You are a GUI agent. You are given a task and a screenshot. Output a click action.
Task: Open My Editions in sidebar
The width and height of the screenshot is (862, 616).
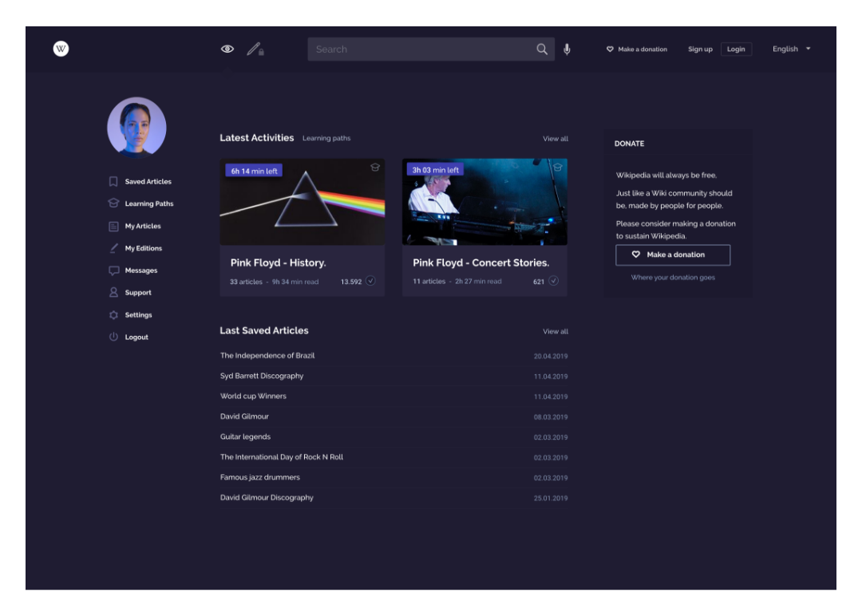click(135, 248)
